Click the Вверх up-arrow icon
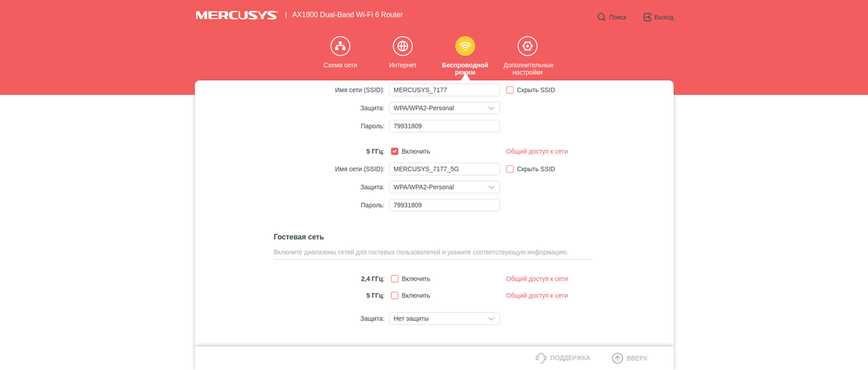Screen dimensions: 868x370 (x=617, y=358)
